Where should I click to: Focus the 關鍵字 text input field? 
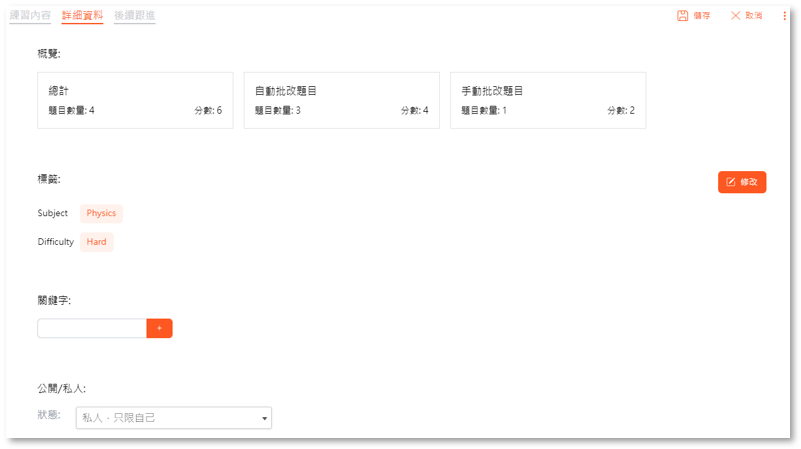click(x=91, y=328)
